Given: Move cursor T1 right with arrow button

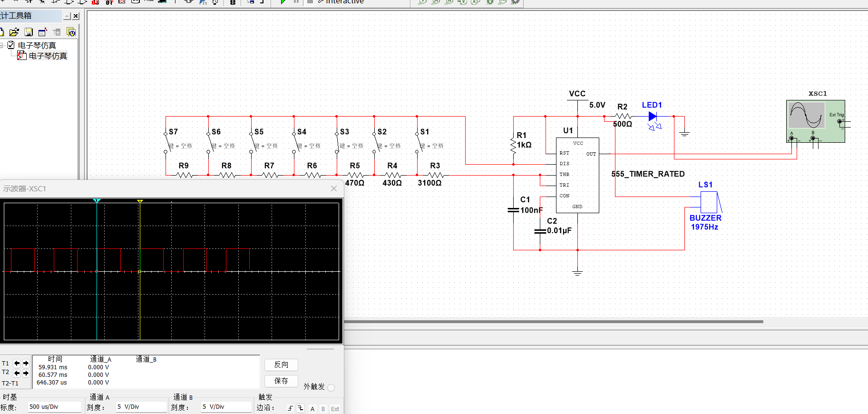Looking at the screenshot, I should click(x=26, y=363).
